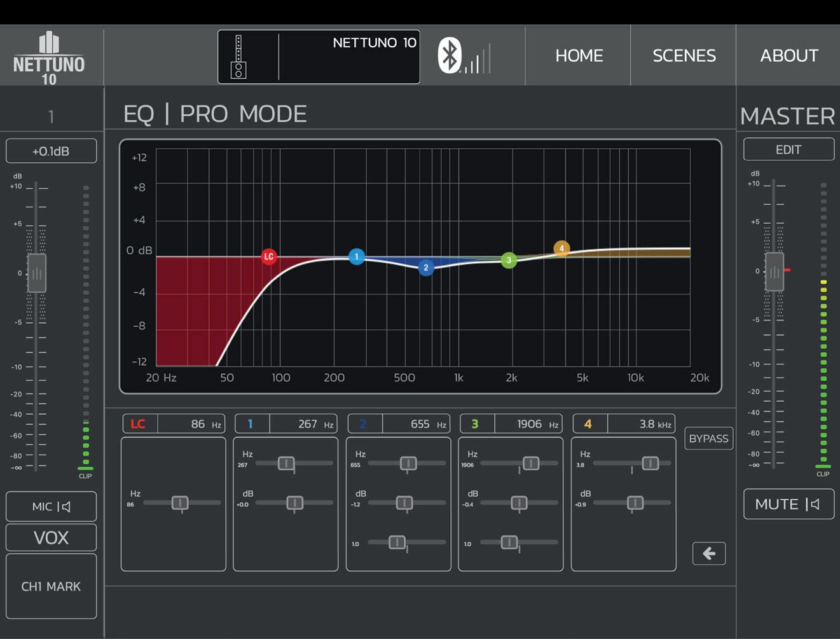Click the MASTER section title

point(788,116)
